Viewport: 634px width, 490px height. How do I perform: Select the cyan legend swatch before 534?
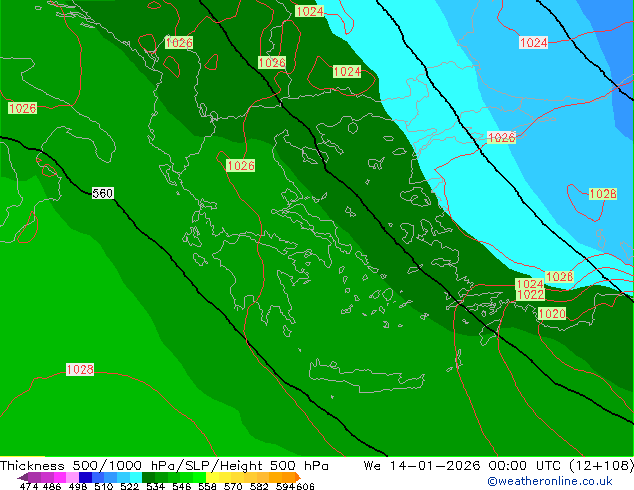(x=135, y=477)
